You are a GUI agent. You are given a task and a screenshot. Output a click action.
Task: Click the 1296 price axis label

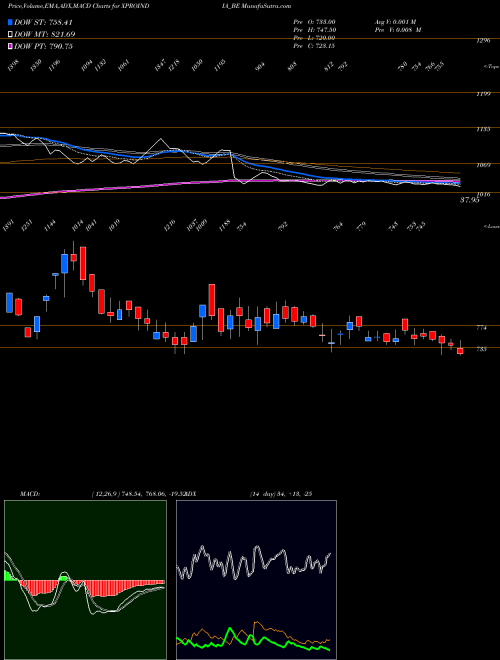(484, 41)
